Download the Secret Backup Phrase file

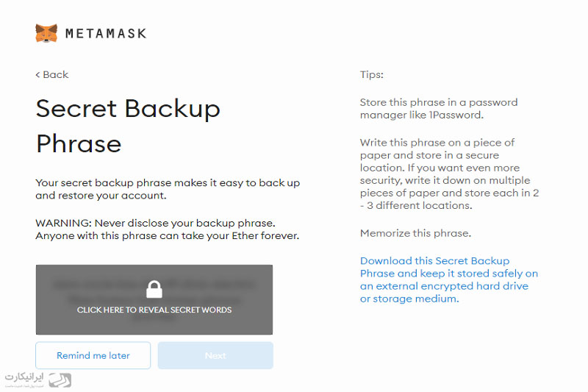pos(449,279)
